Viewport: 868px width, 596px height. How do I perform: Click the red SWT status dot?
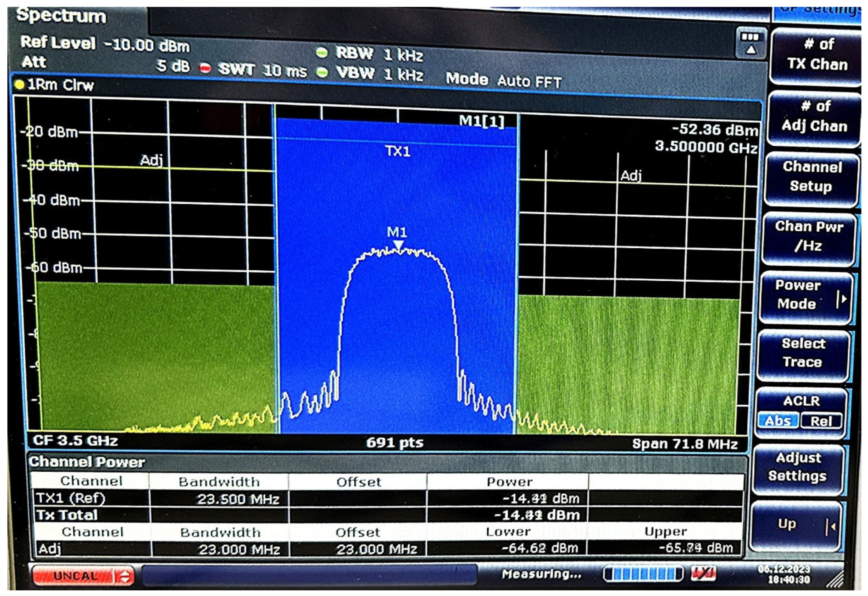pyautogui.click(x=205, y=68)
